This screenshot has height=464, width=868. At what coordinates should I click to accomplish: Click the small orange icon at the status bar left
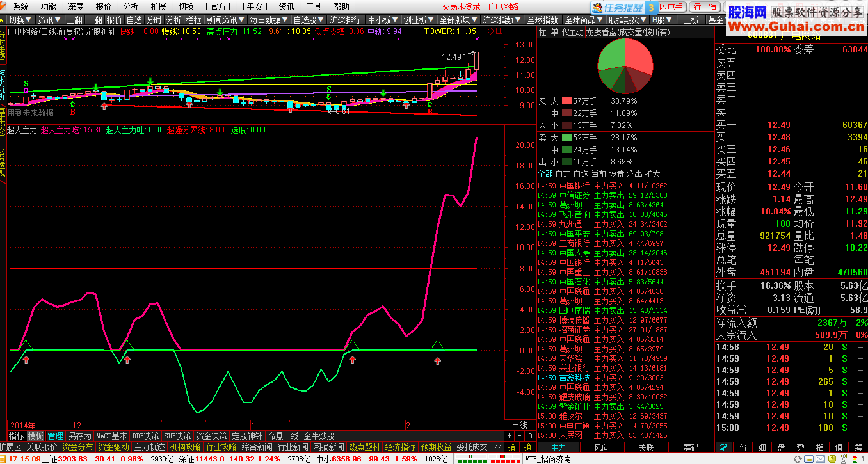(x=3, y=458)
